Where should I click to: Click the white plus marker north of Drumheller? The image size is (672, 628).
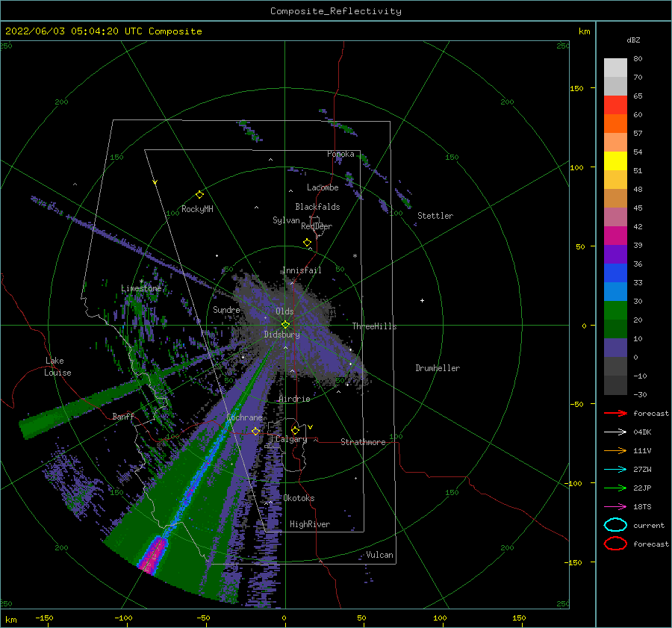(422, 300)
